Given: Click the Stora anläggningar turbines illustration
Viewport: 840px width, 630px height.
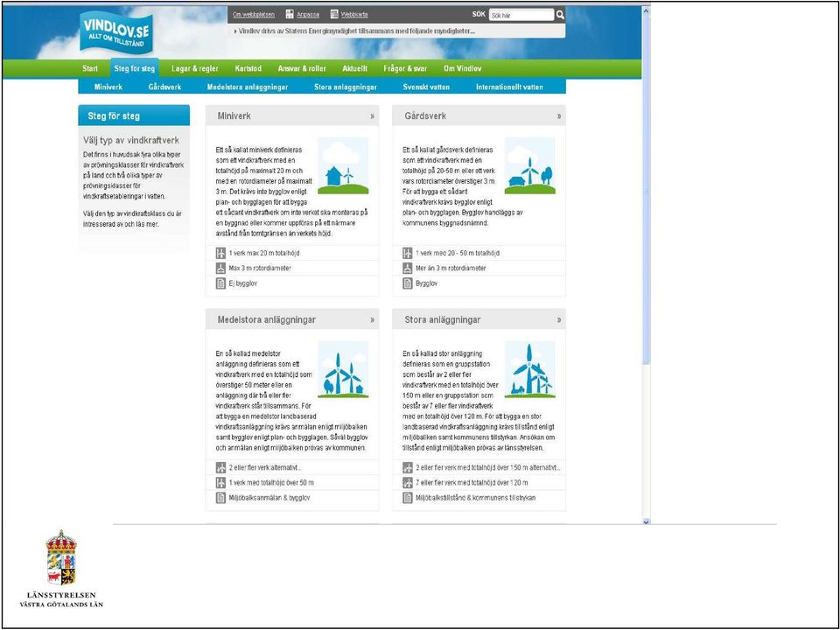Looking at the screenshot, I should tap(530, 369).
